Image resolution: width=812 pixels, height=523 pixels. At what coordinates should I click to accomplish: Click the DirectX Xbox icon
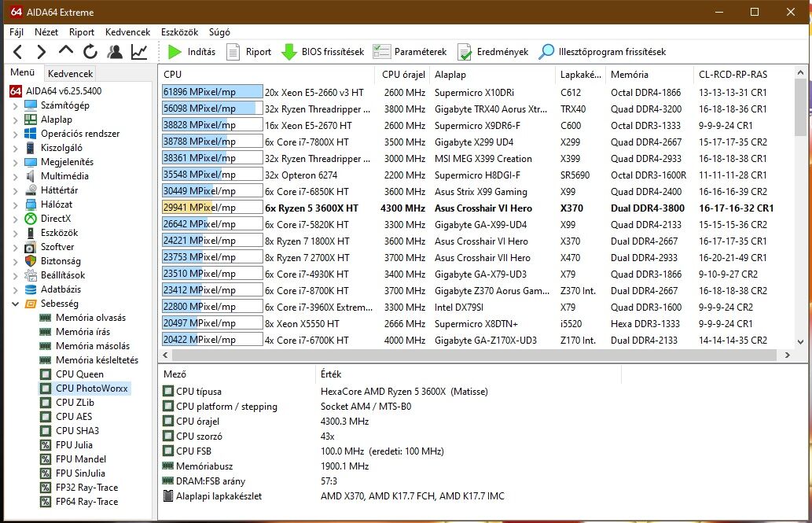31,219
